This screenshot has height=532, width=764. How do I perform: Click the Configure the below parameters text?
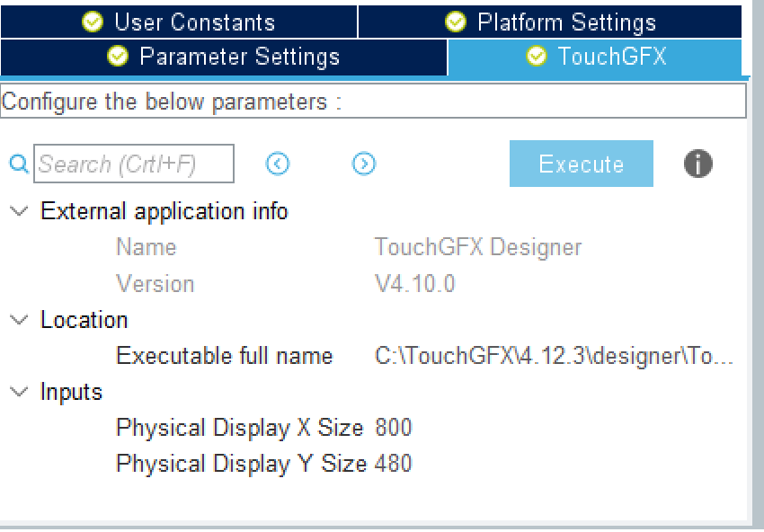point(172,102)
